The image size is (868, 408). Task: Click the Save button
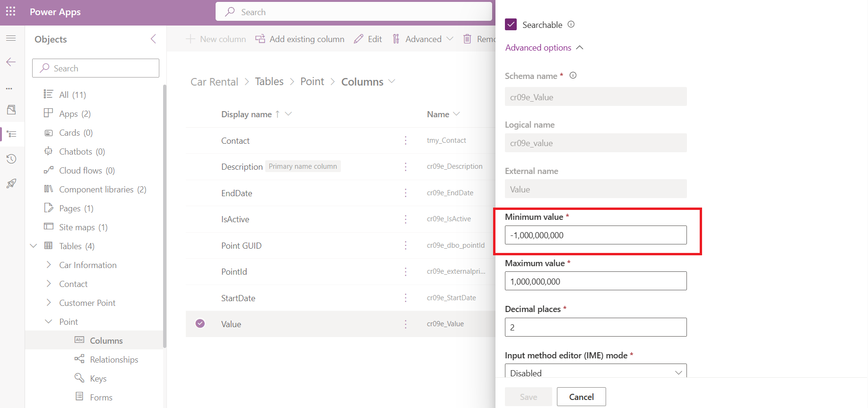[528, 397]
